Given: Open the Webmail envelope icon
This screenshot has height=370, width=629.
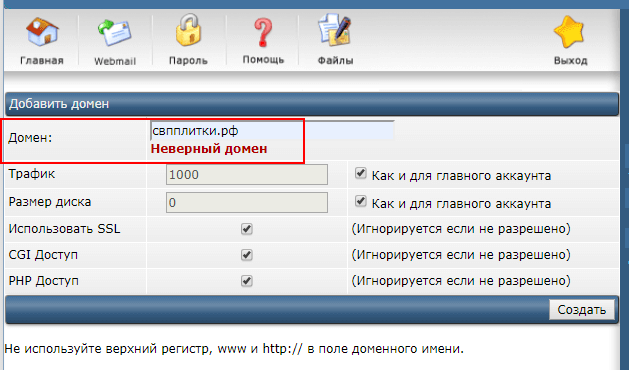Looking at the screenshot, I should [x=115, y=33].
